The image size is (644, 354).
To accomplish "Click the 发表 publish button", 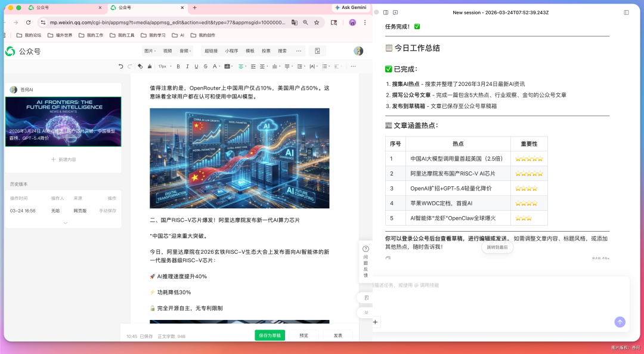I will (338, 335).
